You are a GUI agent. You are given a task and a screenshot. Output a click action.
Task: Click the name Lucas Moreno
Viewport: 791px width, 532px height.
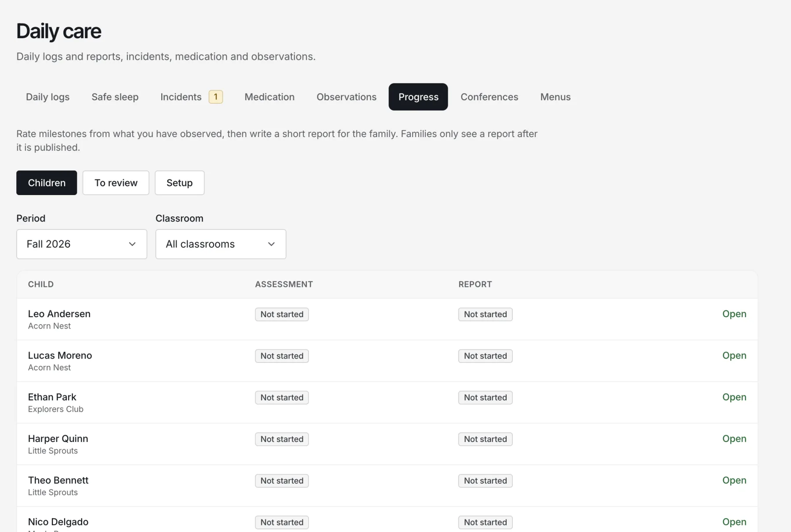pos(60,355)
